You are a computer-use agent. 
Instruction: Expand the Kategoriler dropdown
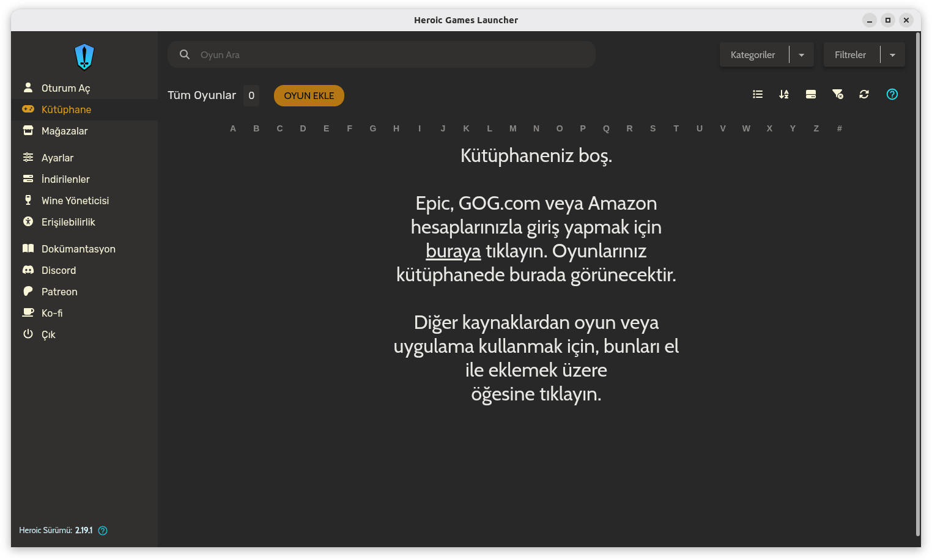pyautogui.click(x=801, y=55)
